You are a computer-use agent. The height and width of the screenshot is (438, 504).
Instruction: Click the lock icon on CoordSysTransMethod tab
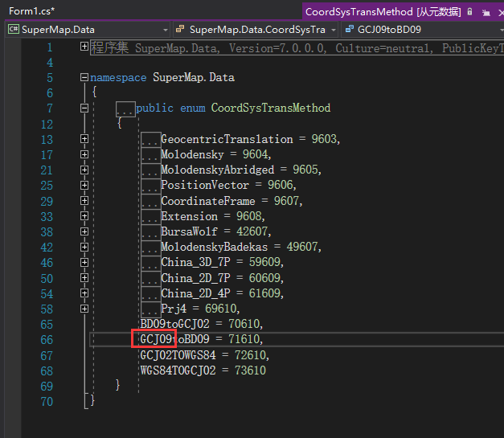pyautogui.click(x=470, y=12)
